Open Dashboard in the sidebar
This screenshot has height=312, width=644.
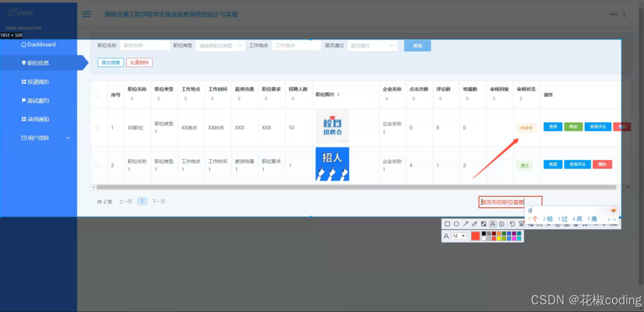coord(38,44)
